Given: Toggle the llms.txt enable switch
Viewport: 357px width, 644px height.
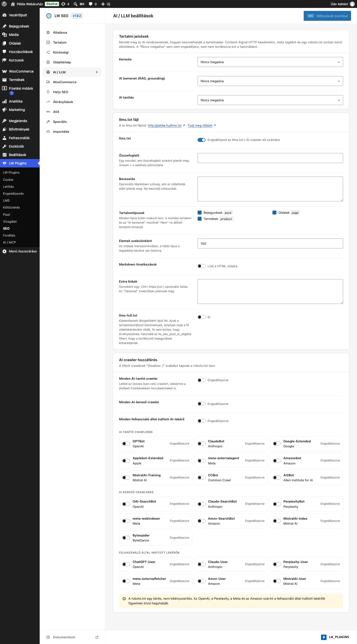Looking at the screenshot, I should coord(201,140).
